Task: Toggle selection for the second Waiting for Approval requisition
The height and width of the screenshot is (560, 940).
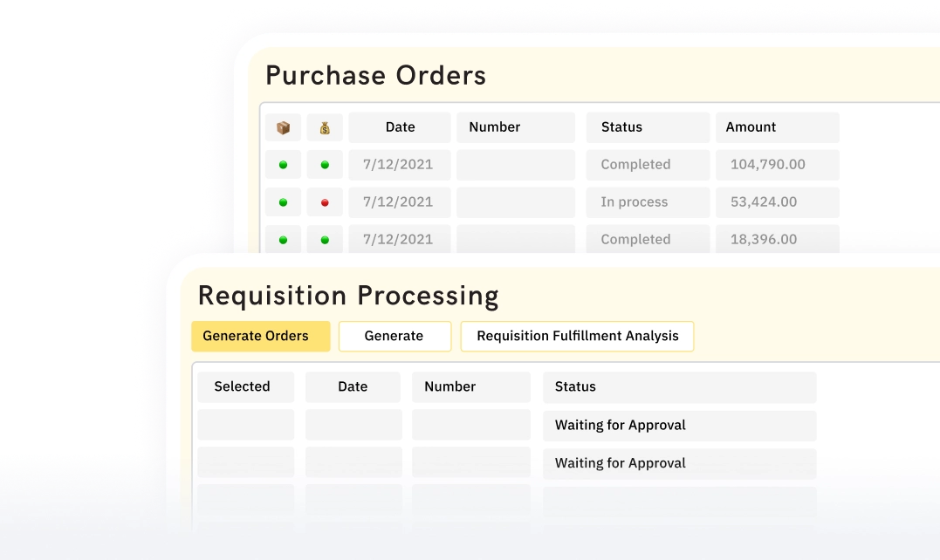Action: click(244, 462)
